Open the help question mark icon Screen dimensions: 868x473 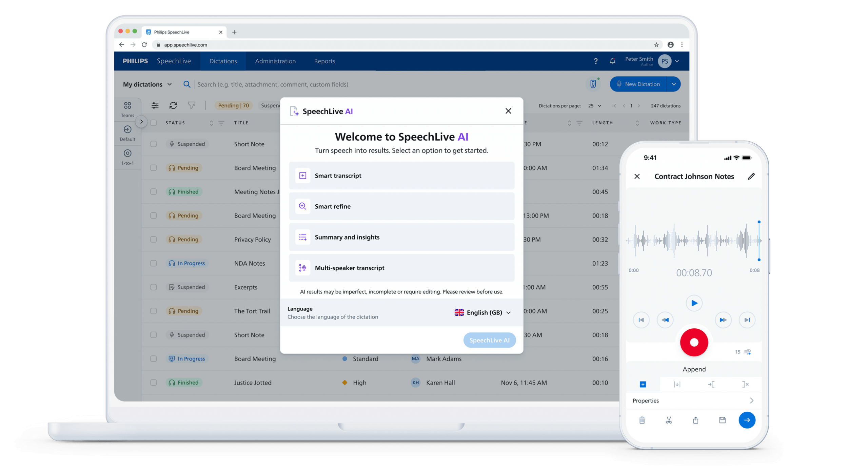click(596, 61)
